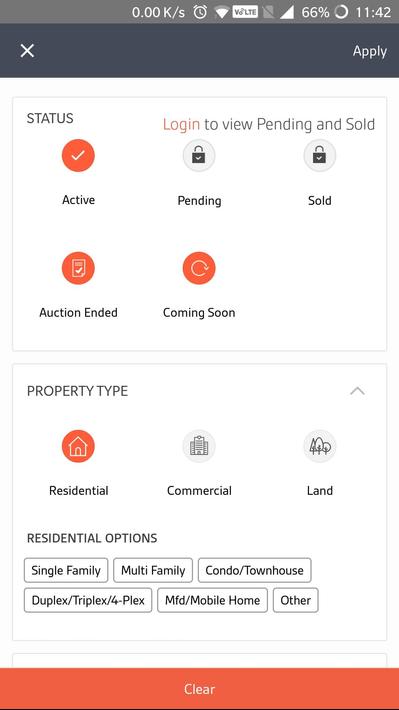This screenshot has width=399, height=710.
Task: Toggle the Auction Ended status icon
Action: pos(78,268)
